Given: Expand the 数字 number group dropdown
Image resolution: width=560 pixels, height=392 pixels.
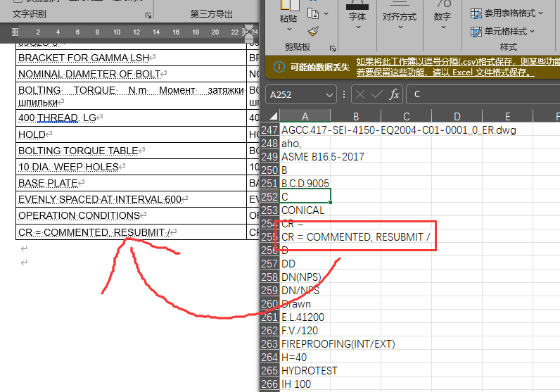Looking at the screenshot, I should point(443,27).
